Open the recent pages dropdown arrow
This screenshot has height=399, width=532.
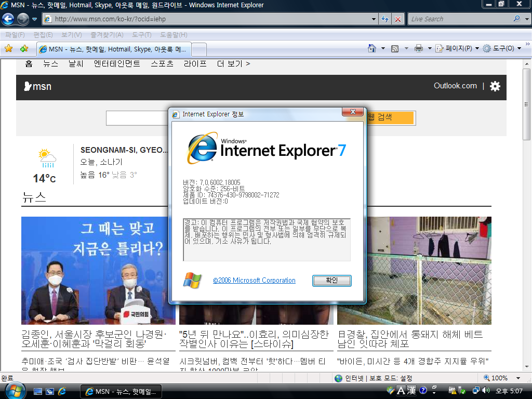34,19
